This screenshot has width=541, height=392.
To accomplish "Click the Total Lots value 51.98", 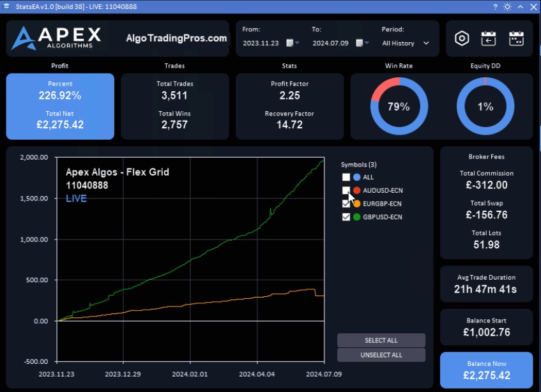I will [487, 245].
